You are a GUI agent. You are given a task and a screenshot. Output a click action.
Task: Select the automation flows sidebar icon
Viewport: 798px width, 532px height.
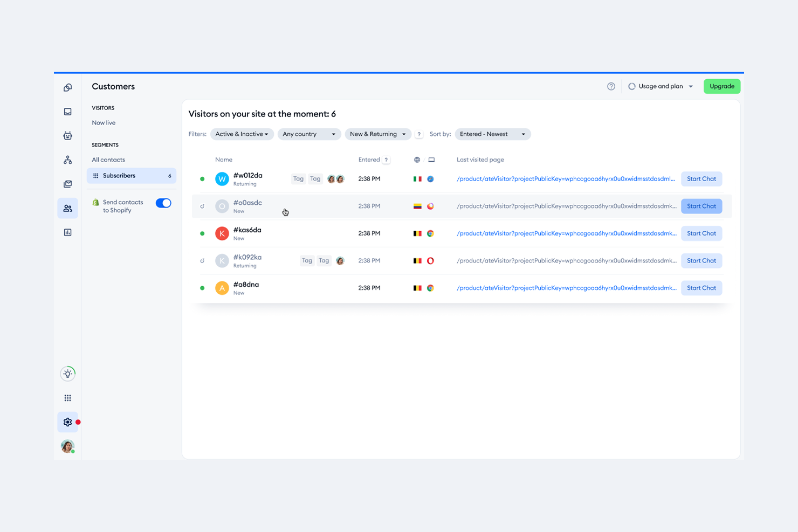point(67,160)
